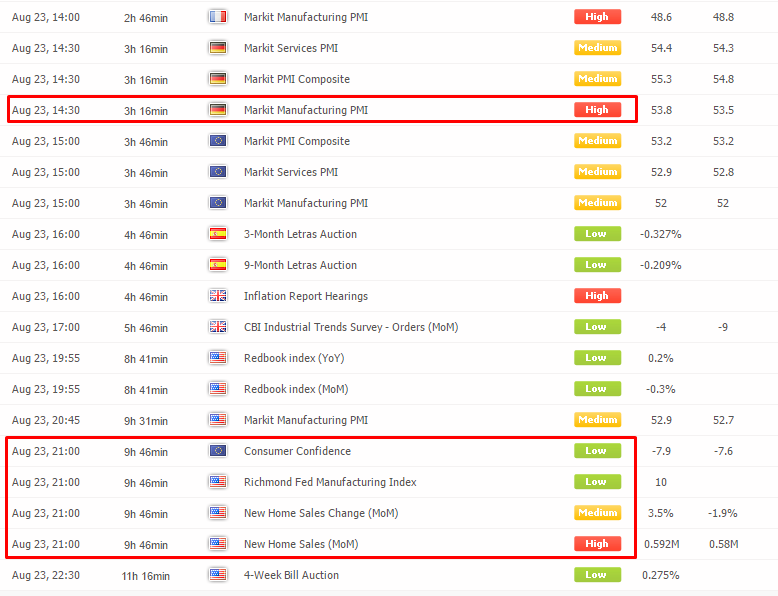This screenshot has width=778, height=596.
Task: Click US flag beside New Home Sales Change (MoM)
Action: pyautogui.click(x=218, y=513)
